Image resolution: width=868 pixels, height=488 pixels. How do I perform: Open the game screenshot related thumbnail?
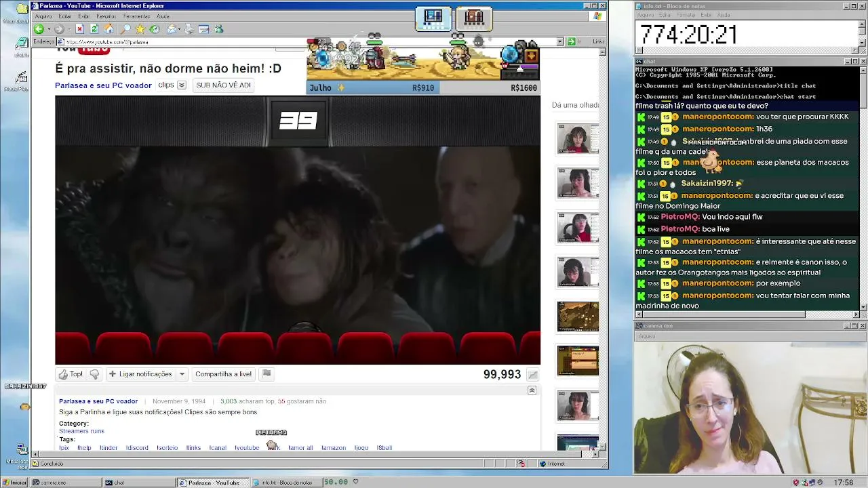pos(578,317)
